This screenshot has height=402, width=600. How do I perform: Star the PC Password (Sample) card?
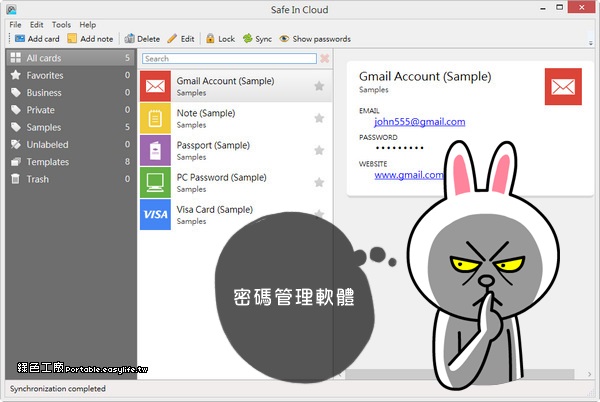point(319,182)
